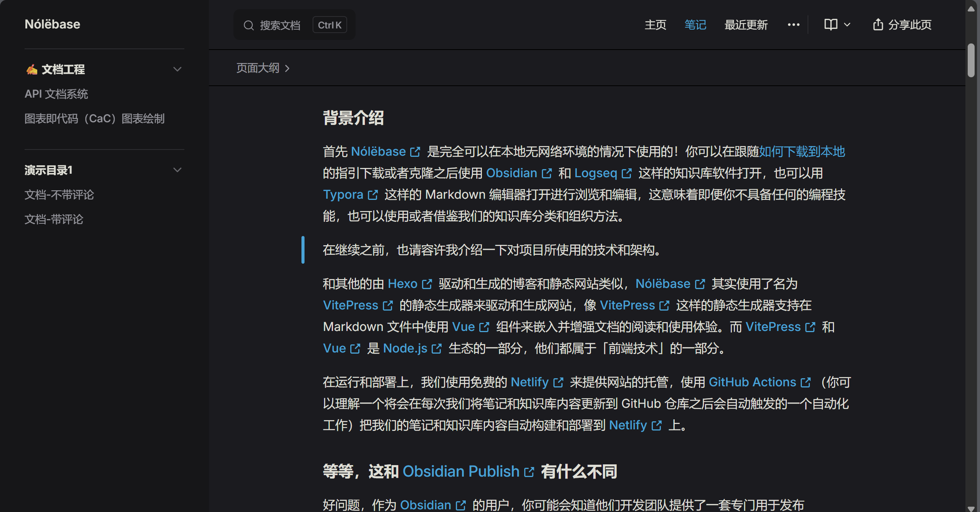Image resolution: width=980 pixels, height=512 pixels.
Task: Expand the 页面大纲 outline chevron
Action: tap(287, 68)
